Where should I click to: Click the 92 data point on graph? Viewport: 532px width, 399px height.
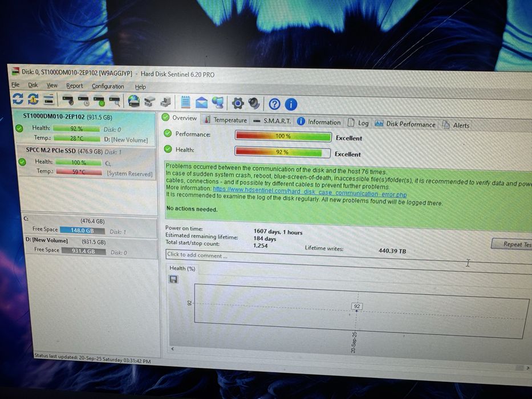click(x=357, y=307)
